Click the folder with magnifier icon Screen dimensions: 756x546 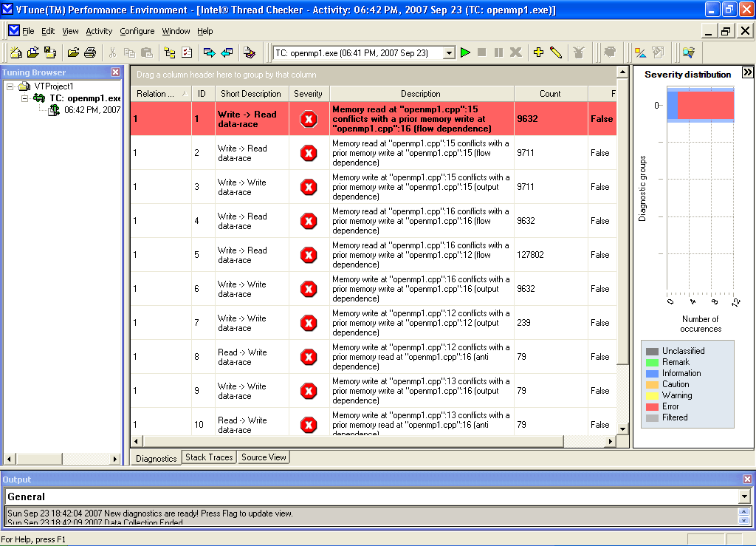tap(689, 52)
